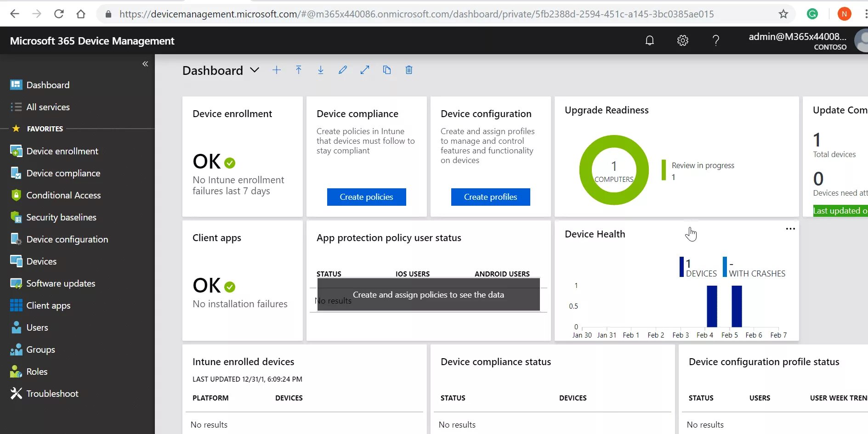Viewport: 868px width, 434px height.
Task: Click Microsoft 365 Device Management title
Action: (92, 41)
